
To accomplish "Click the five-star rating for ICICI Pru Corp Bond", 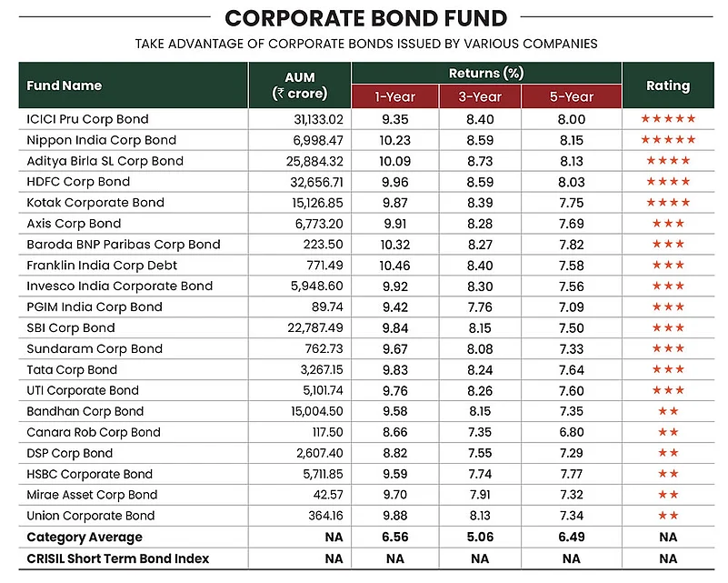I will (668, 118).
